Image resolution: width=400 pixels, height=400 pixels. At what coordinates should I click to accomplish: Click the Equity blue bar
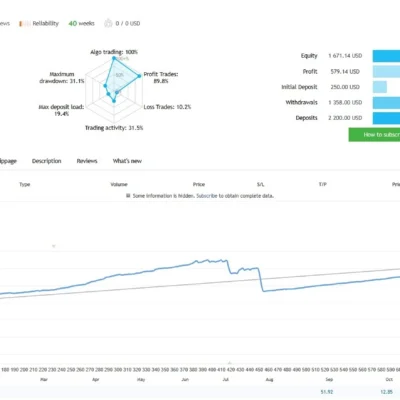tap(386, 56)
